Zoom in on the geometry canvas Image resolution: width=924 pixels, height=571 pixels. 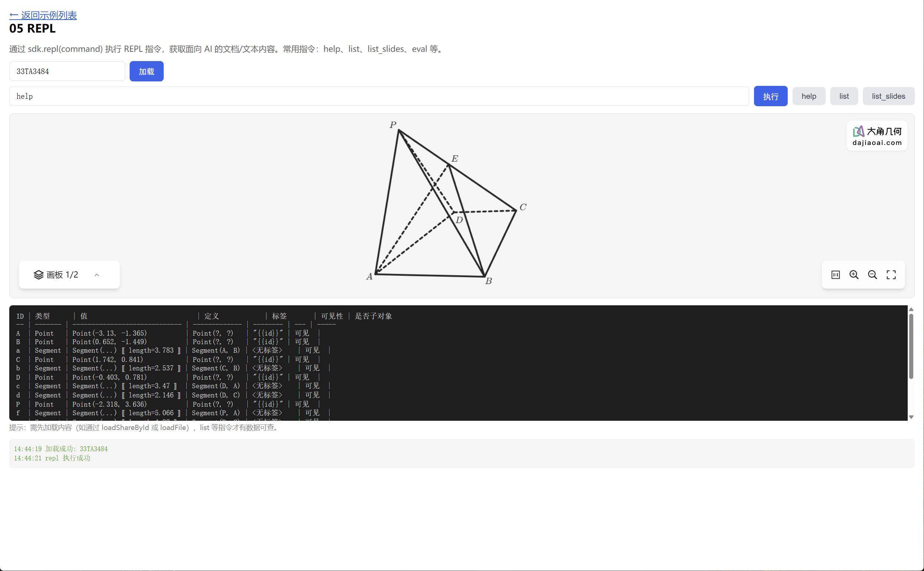tap(854, 275)
